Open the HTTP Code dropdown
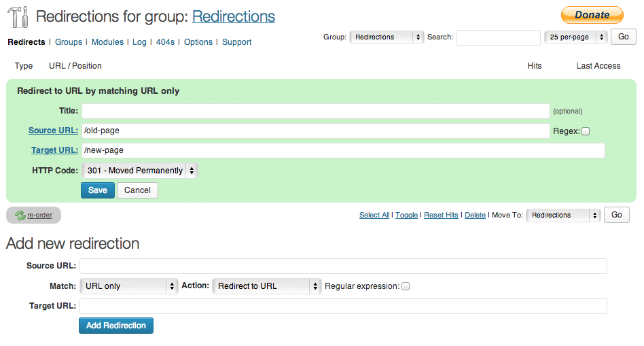 tap(139, 171)
